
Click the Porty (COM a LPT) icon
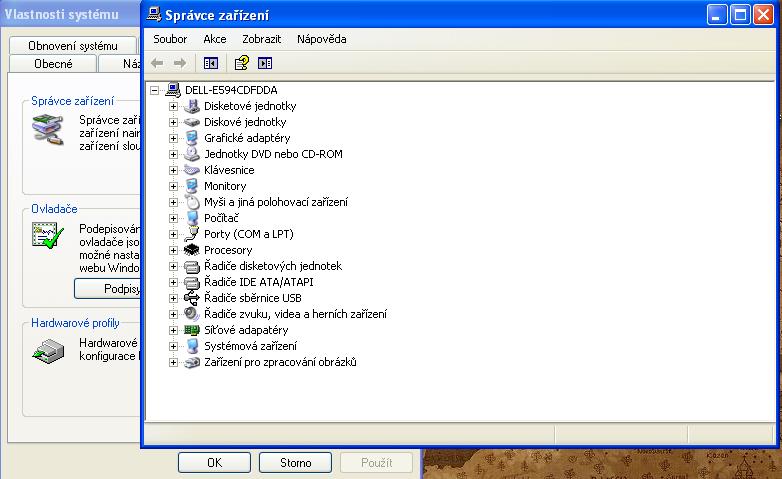[x=192, y=234]
